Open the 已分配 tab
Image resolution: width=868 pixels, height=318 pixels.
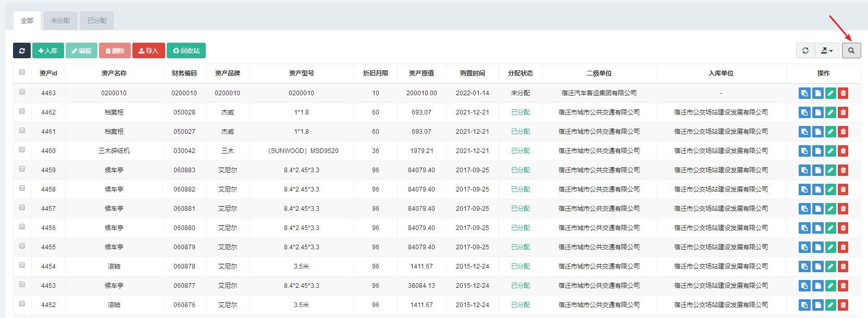[97, 21]
